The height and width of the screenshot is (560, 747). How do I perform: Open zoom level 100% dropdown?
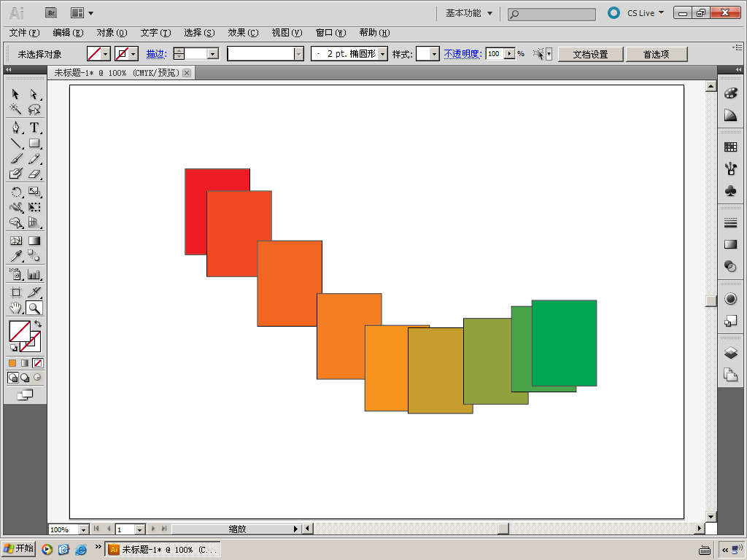click(x=83, y=529)
